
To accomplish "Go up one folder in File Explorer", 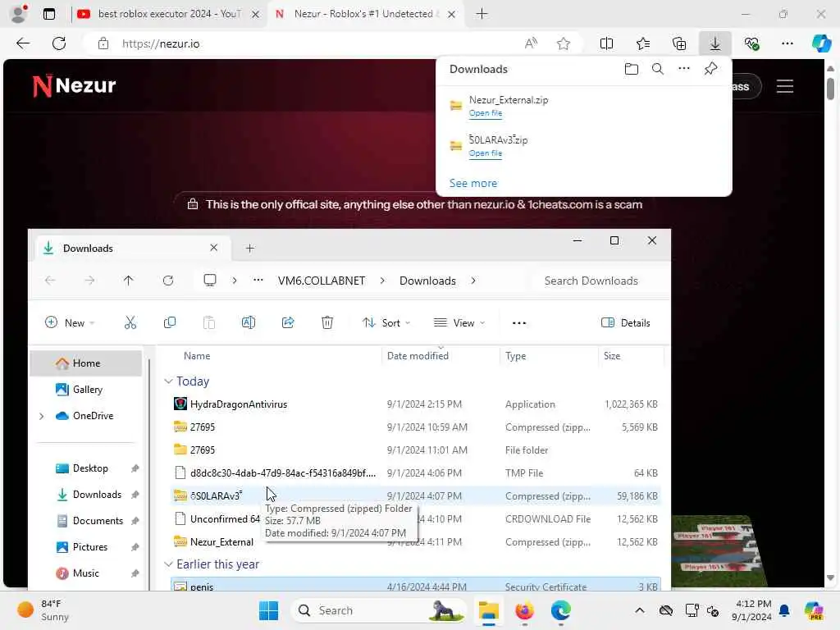I will (129, 281).
